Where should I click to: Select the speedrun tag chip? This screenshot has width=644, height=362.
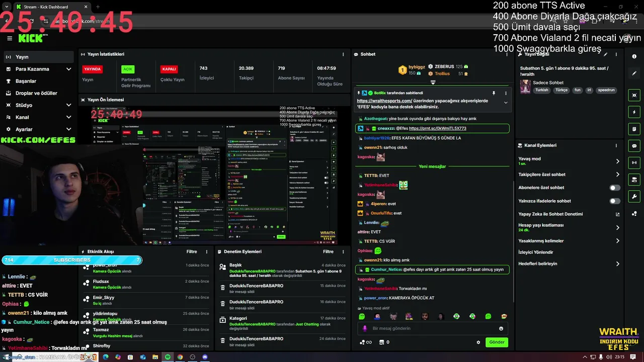point(606,90)
